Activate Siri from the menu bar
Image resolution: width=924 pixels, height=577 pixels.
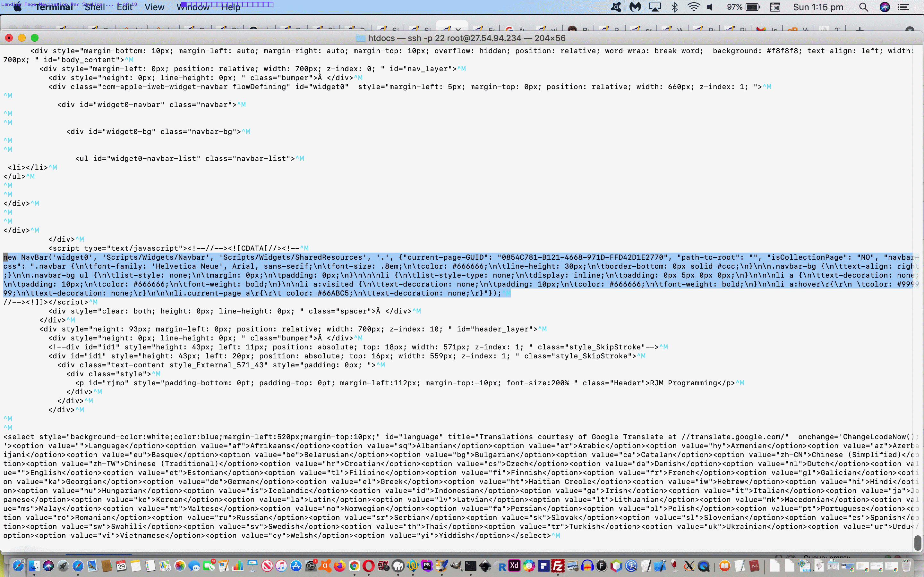(x=885, y=7)
